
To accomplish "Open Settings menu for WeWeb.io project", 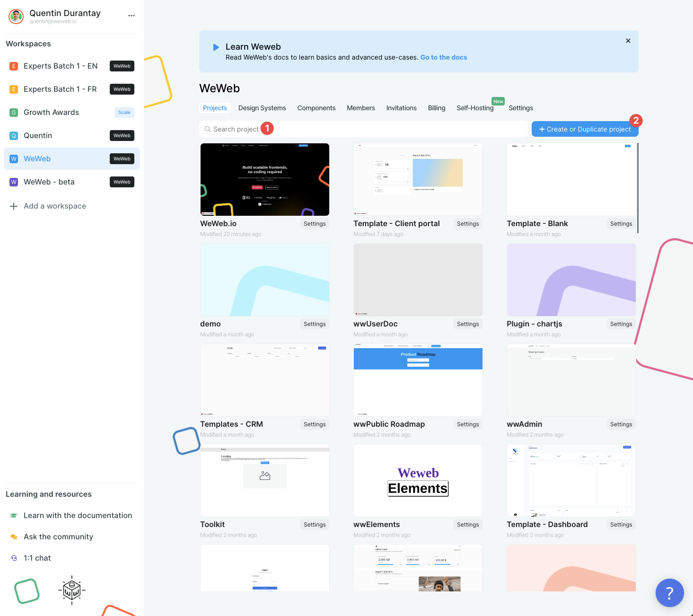I will pyautogui.click(x=314, y=223).
